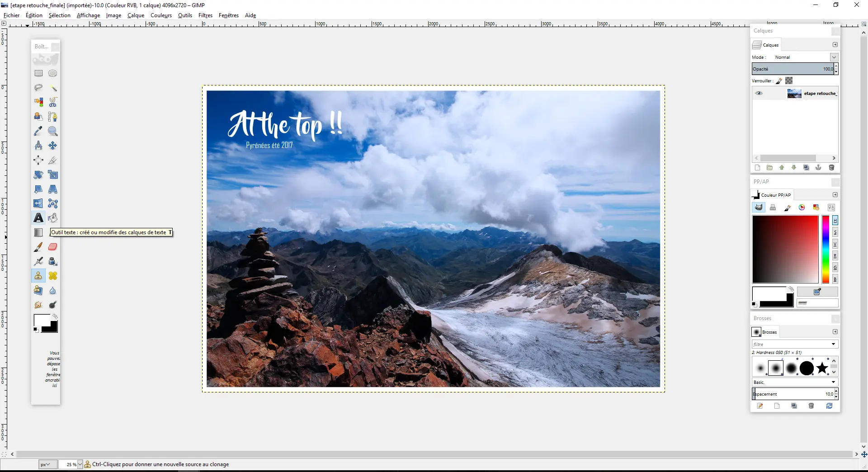
Task: Lower the layer with green down arrow
Action: (794, 167)
